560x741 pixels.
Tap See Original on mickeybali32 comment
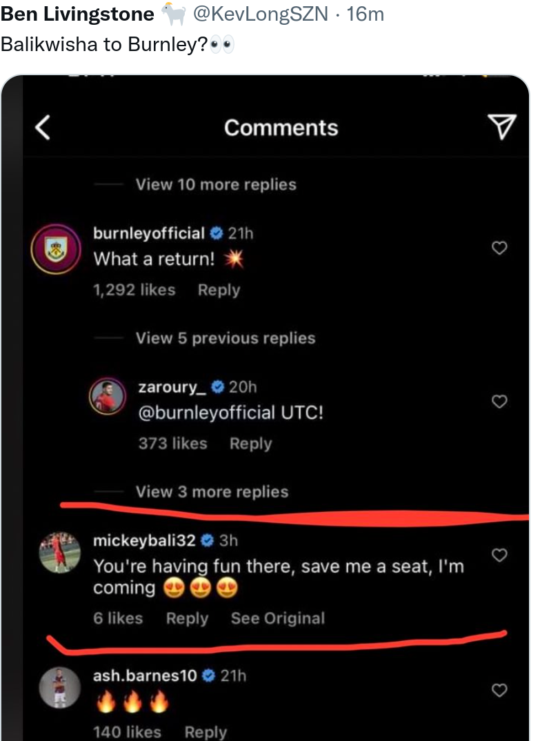[x=277, y=618]
